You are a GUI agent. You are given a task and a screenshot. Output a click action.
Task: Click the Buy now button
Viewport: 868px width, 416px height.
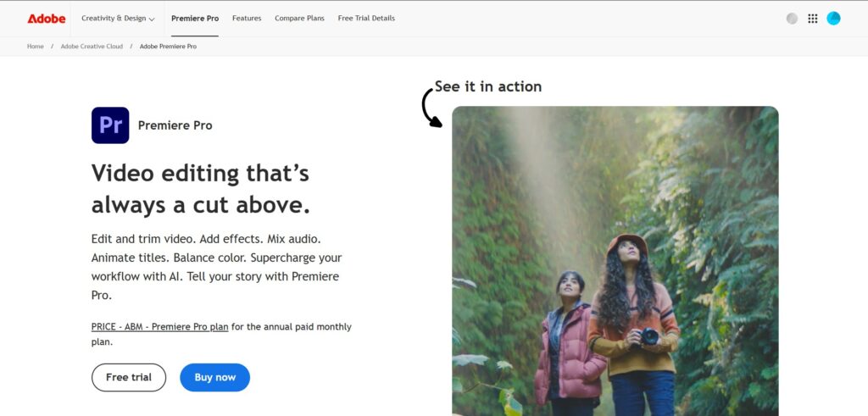[214, 377]
